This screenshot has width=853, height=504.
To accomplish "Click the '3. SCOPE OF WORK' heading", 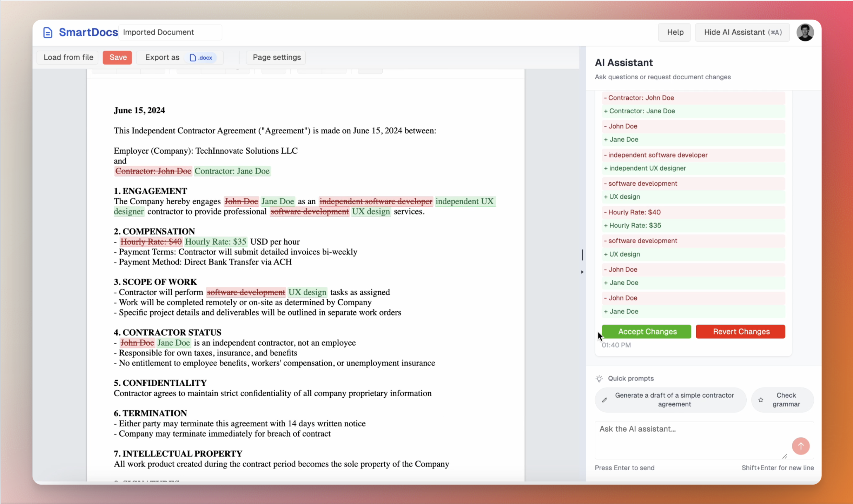I will coord(155,282).
